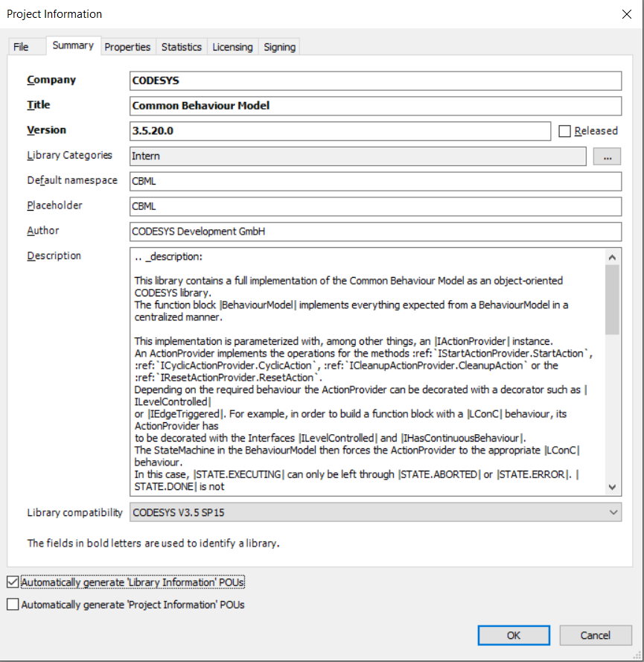This screenshot has width=644, height=662.
Task: Disable automatically generate 'Library Information' POUs
Action: [13, 582]
